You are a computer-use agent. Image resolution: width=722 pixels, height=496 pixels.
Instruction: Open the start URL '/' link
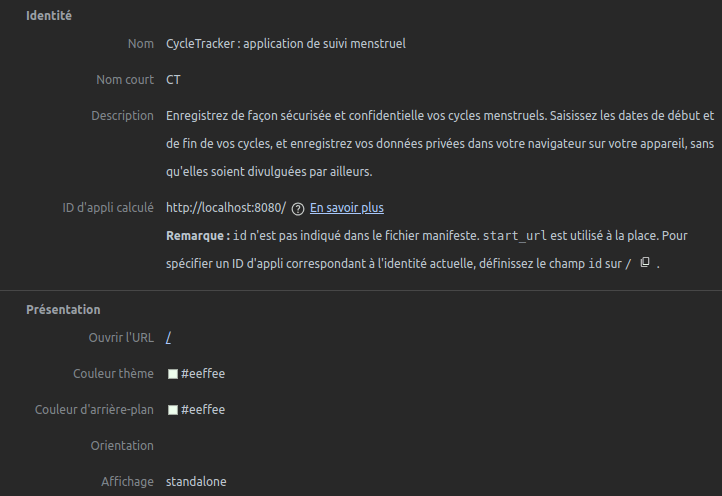168,338
